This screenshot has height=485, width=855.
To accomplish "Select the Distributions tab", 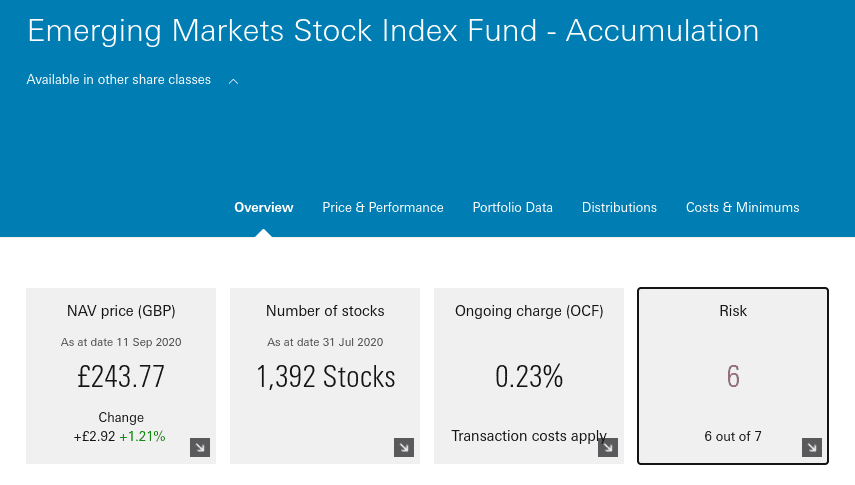I will tap(619, 208).
